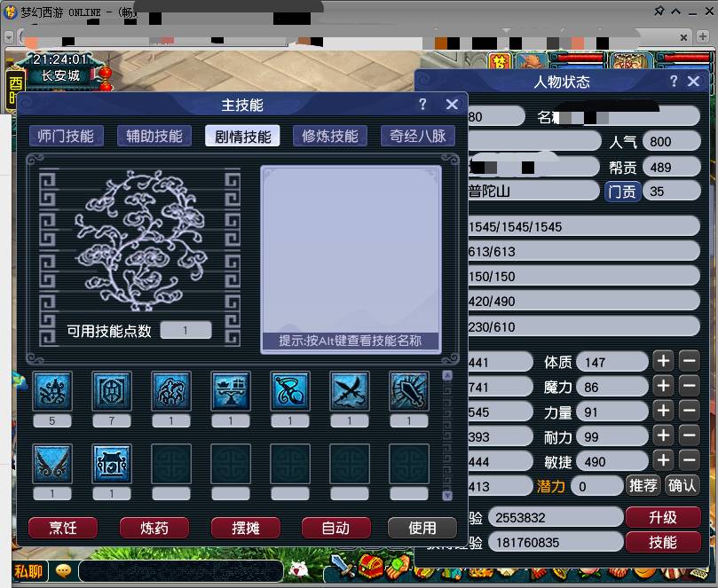Increase 敏捷 with the plus button
The image size is (718, 588).
663,460
